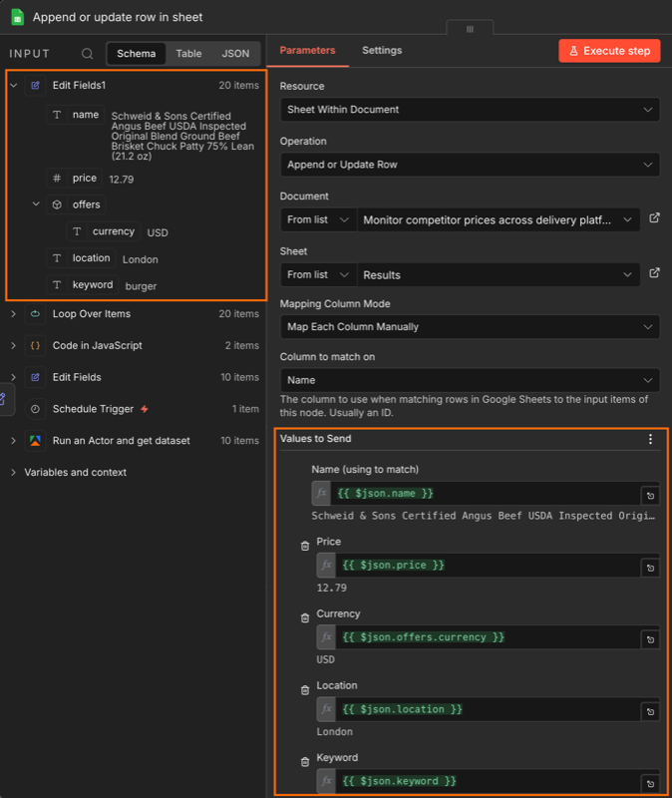Click the Execute step button
Screen dimensions: 672x798
click(x=609, y=51)
